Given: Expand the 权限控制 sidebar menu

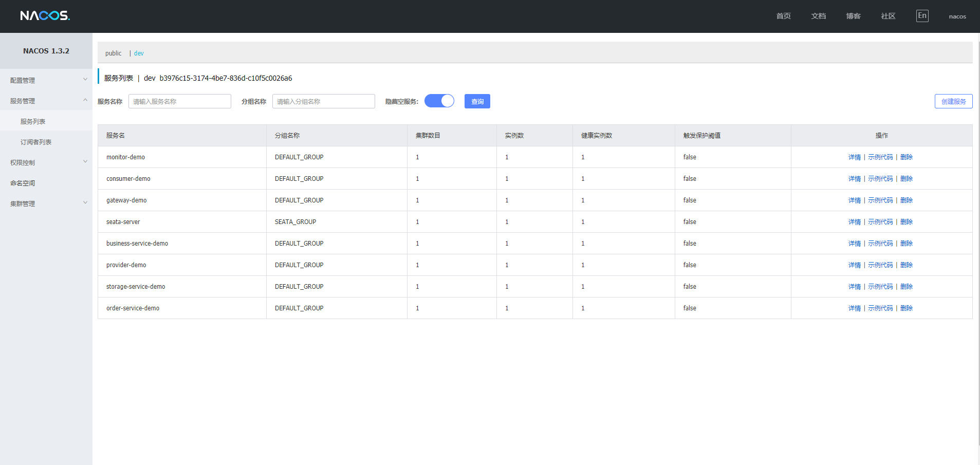Looking at the screenshot, I should coord(46,162).
